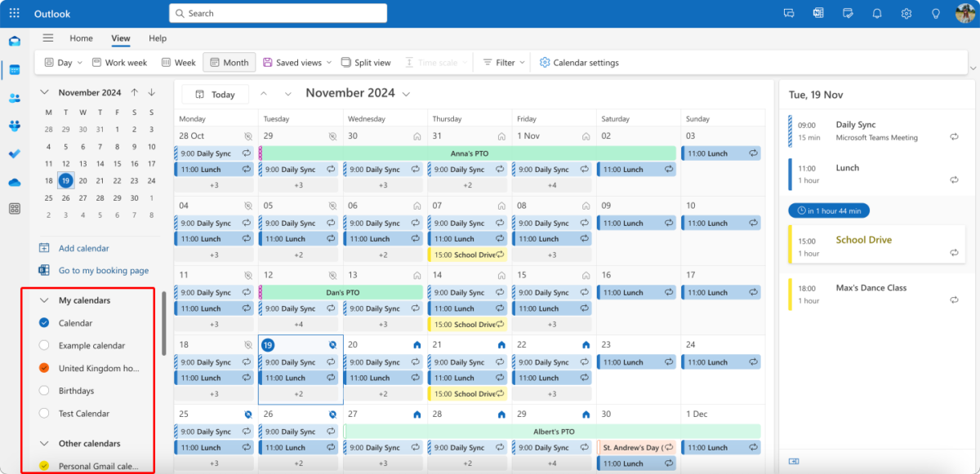Open Outlook settings gear
Image resolution: width=980 pixels, height=474 pixels.
906,12
